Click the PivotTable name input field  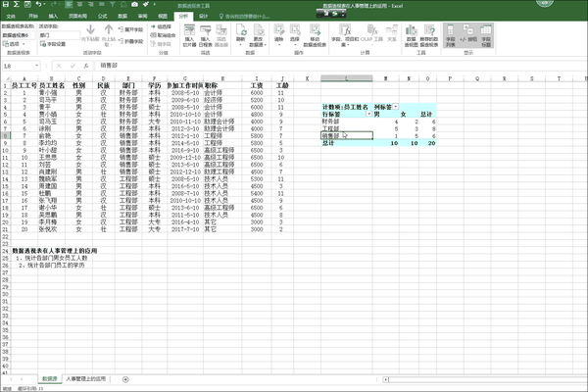click(x=19, y=35)
